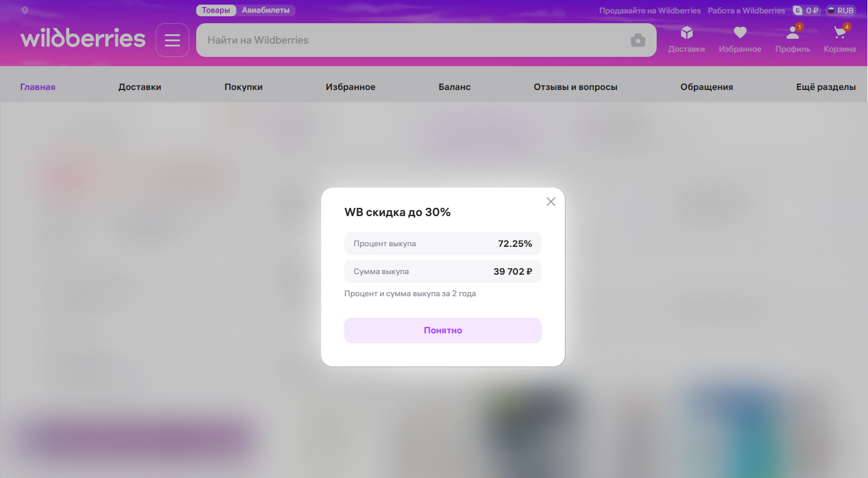Open the 0 ₽ balance indicator
The width and height of the screenshot is (868, 478).
pyautogui.click(x=806, y=10)
